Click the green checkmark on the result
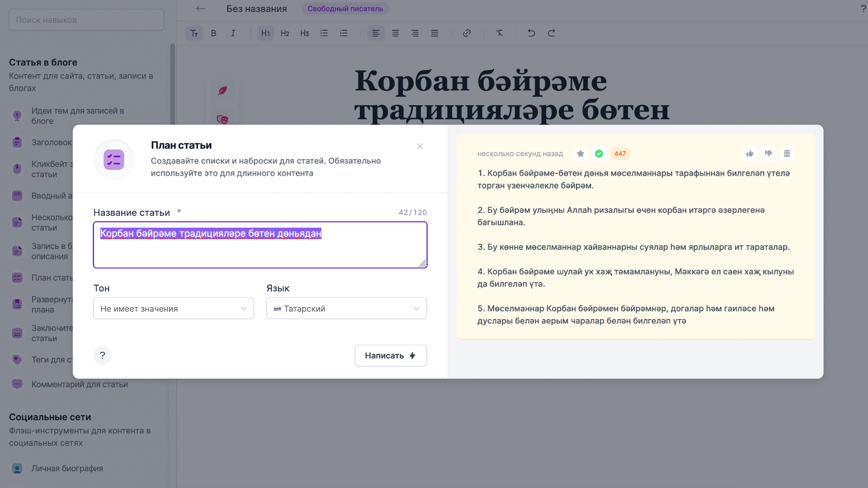The image size is (868, 488). tap(599, 154)
